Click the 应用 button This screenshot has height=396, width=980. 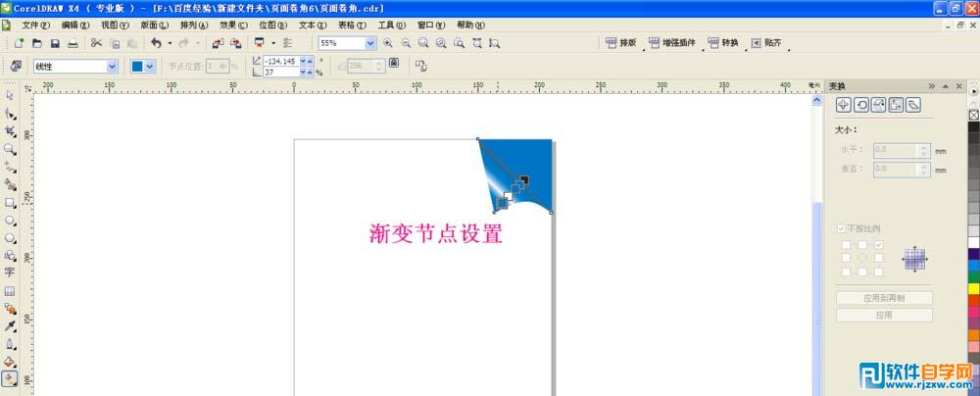[884, 316]
